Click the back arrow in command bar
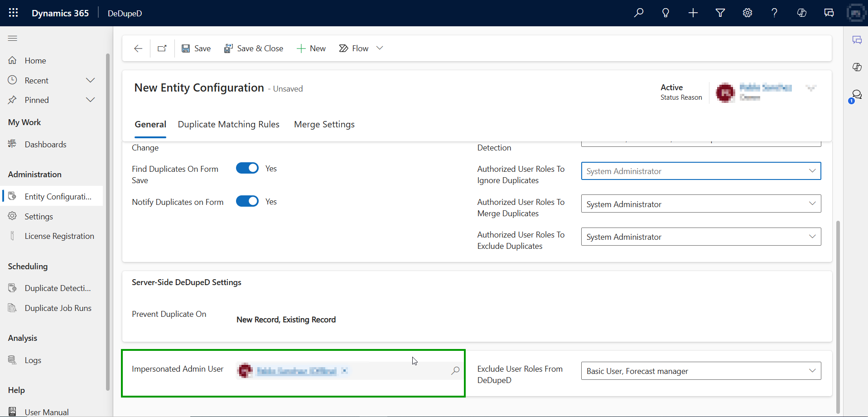This screenshot has height=417, width=868. coord(138,48)
